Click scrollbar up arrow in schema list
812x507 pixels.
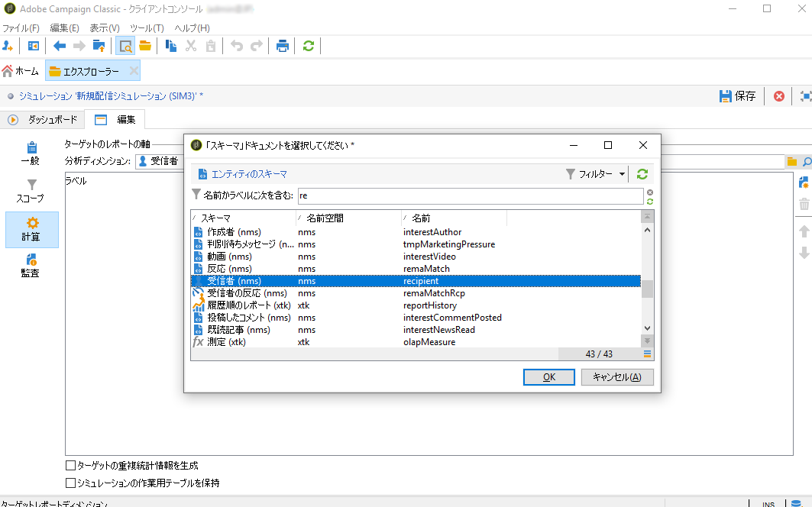tap(647, 230)
